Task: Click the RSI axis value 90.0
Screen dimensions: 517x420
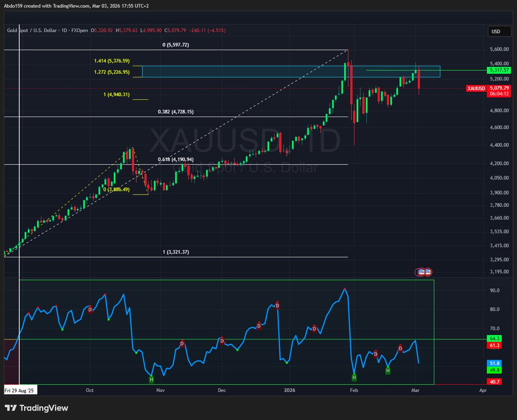Action: click(495, 290)
